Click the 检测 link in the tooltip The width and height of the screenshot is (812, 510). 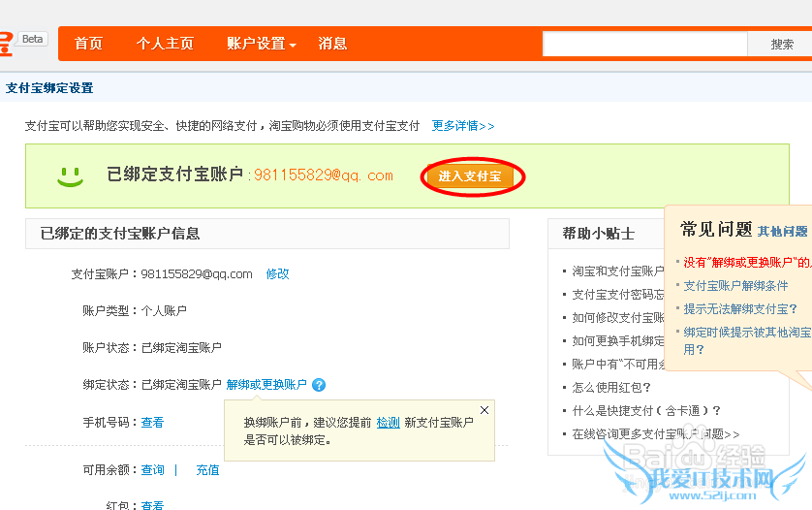388,423
